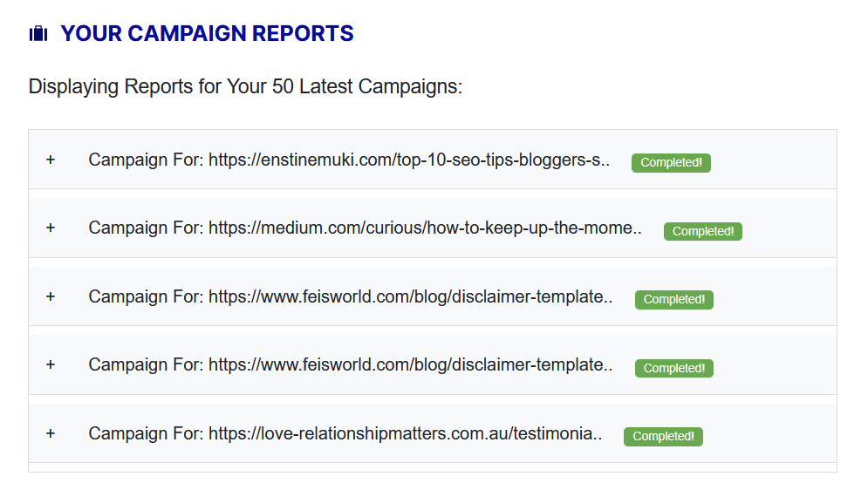Click the Completed! badge on medium.com campaign
868x497 pixels.
(x=702, y=231)
